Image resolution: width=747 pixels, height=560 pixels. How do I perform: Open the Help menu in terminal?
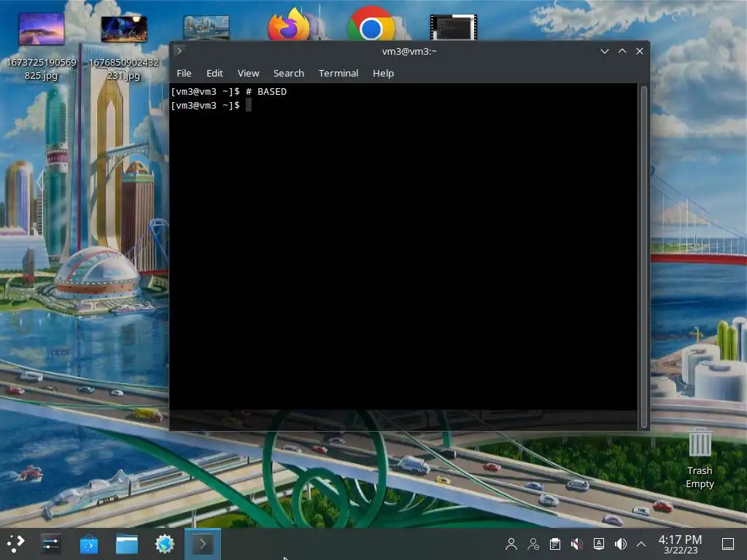coord(383,74)
